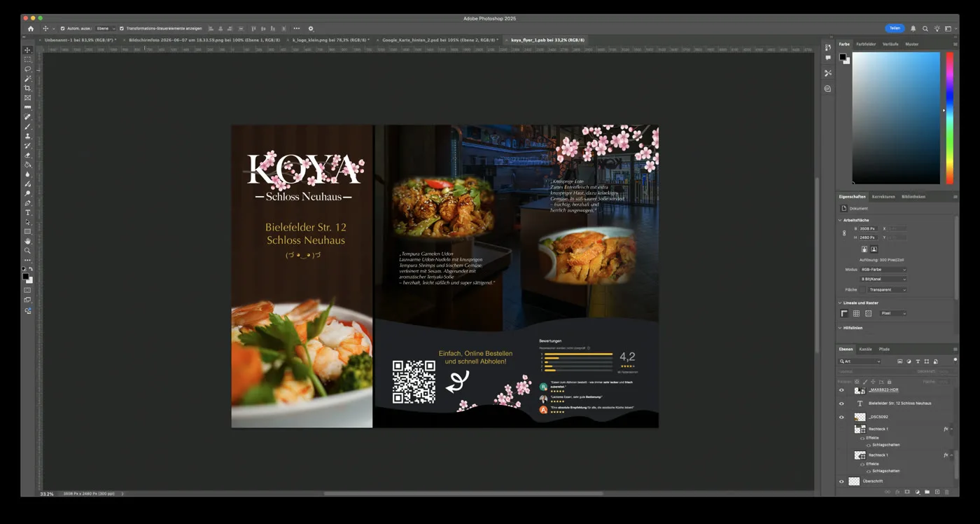Open the three-dots more options in options bar

coord(296,29)
